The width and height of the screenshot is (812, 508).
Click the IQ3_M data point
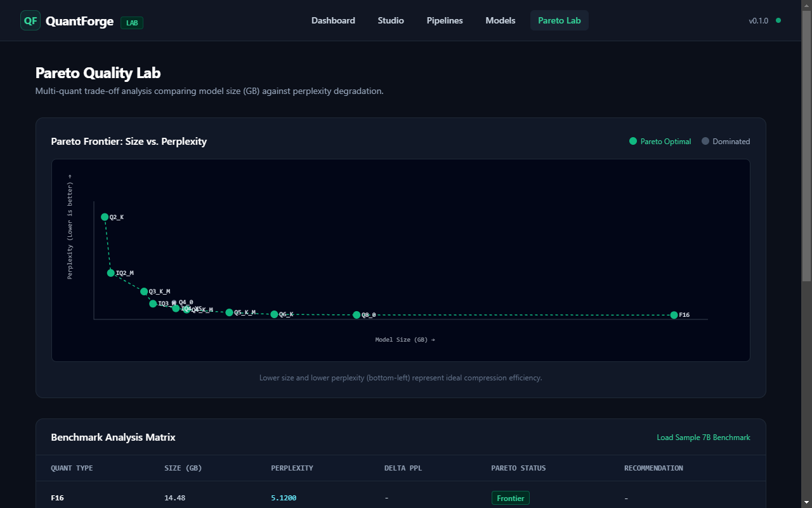[153, 304]
